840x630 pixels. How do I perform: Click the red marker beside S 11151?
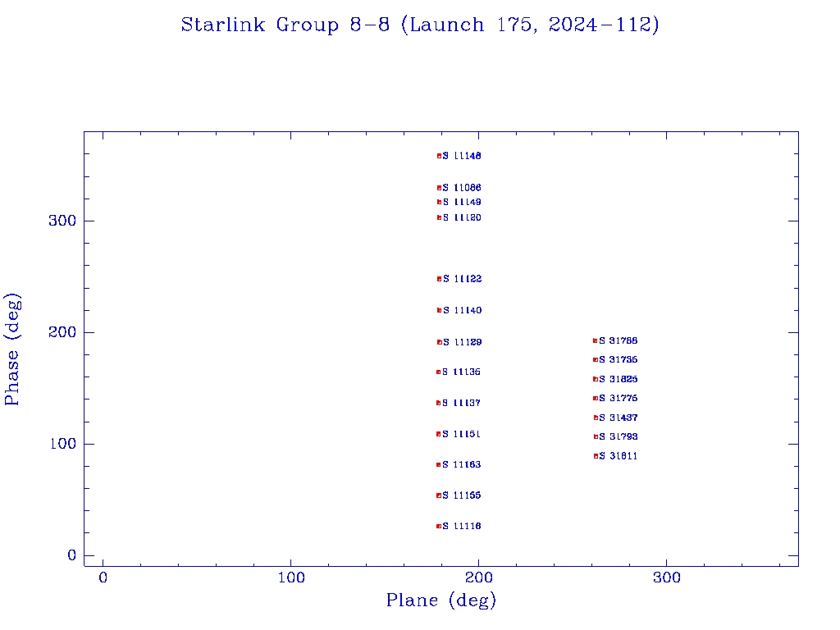[439, 434]
